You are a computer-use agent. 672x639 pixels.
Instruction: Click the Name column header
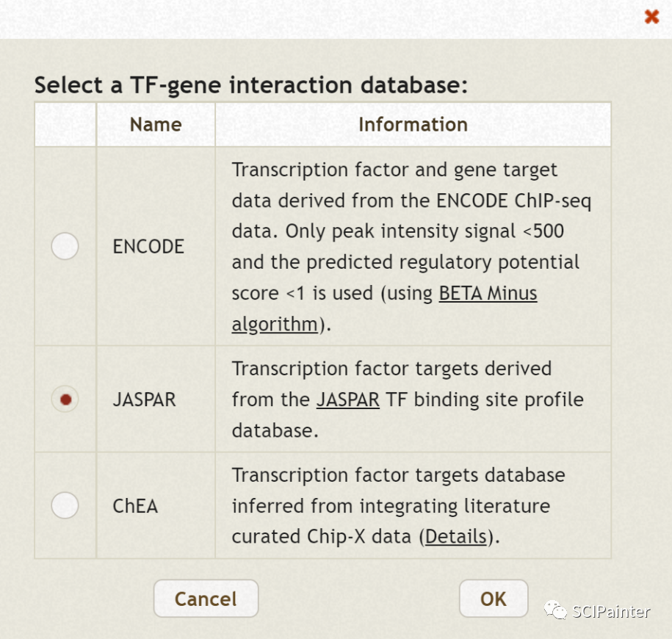click(155, 125)
